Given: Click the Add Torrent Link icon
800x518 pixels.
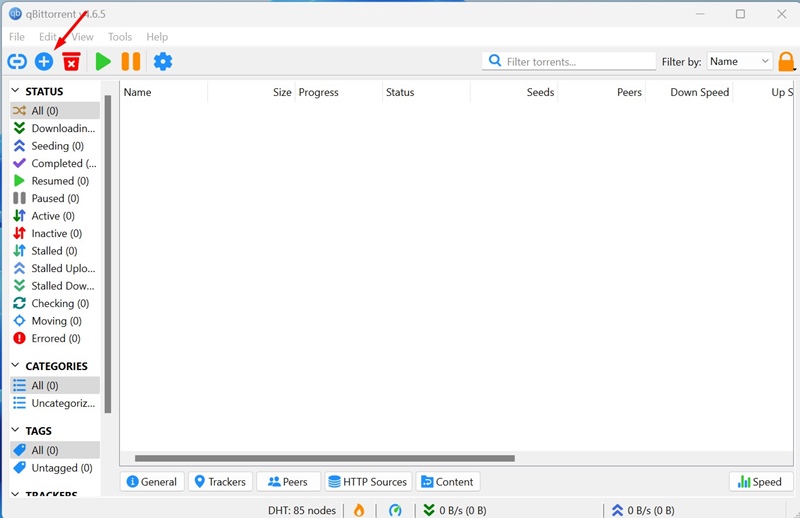Looking at the screenshot, I should (x=17, y=62).
